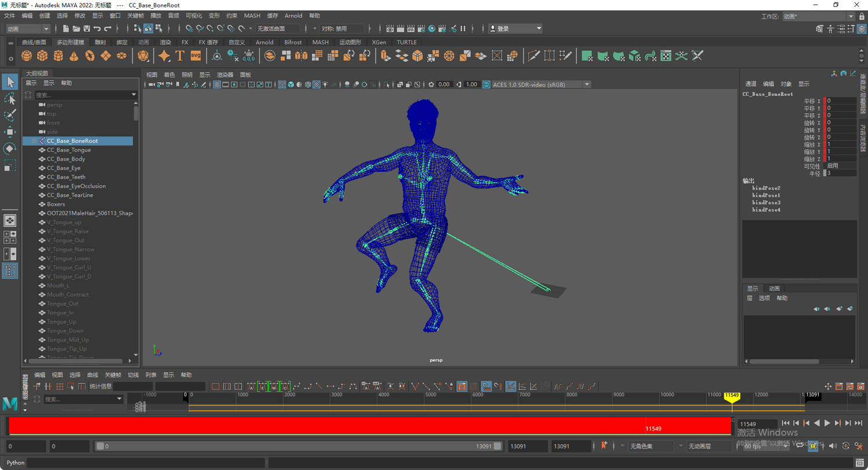The height and width of the screenshot is (470, 868).
Task: Click the Undo arrow icon
Action: click(97, 28)
